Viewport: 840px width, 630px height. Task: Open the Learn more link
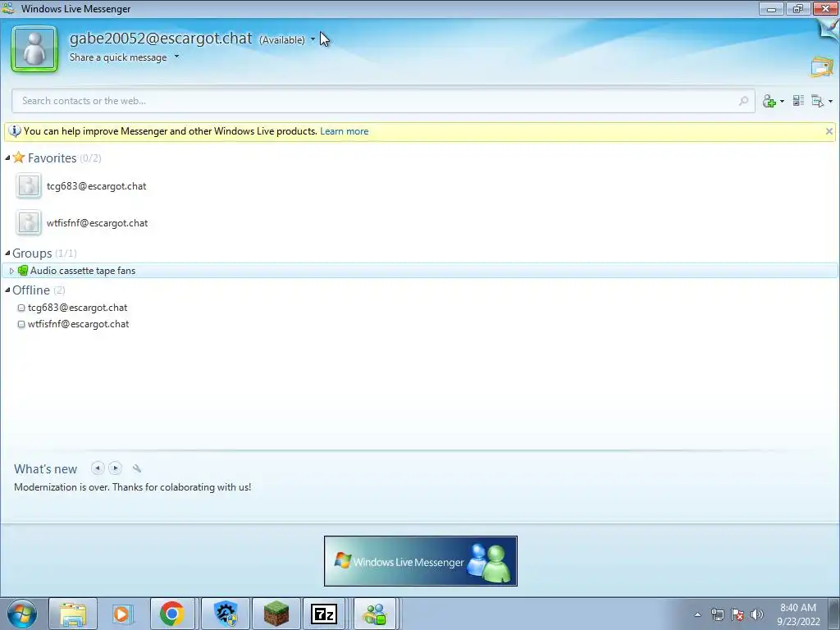point(344,131)
